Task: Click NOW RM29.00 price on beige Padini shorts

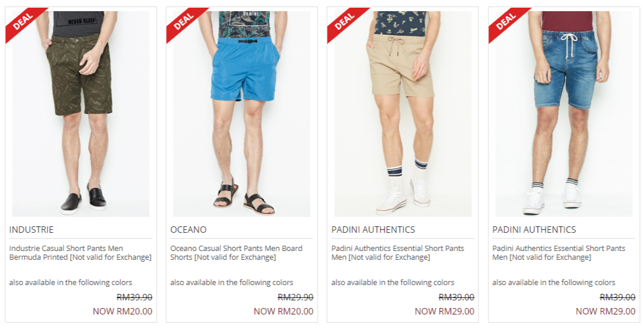Action: (444, 311)
